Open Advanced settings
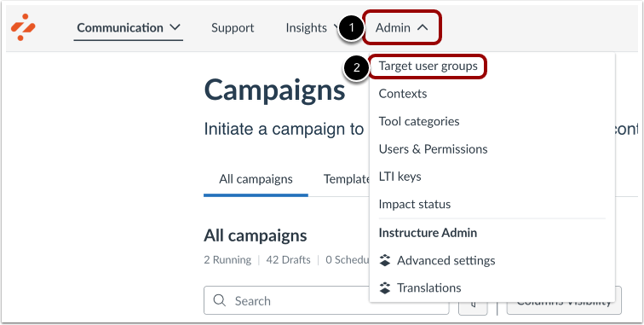The height and width of the screenshot is (325, 644). pos(446,260)
